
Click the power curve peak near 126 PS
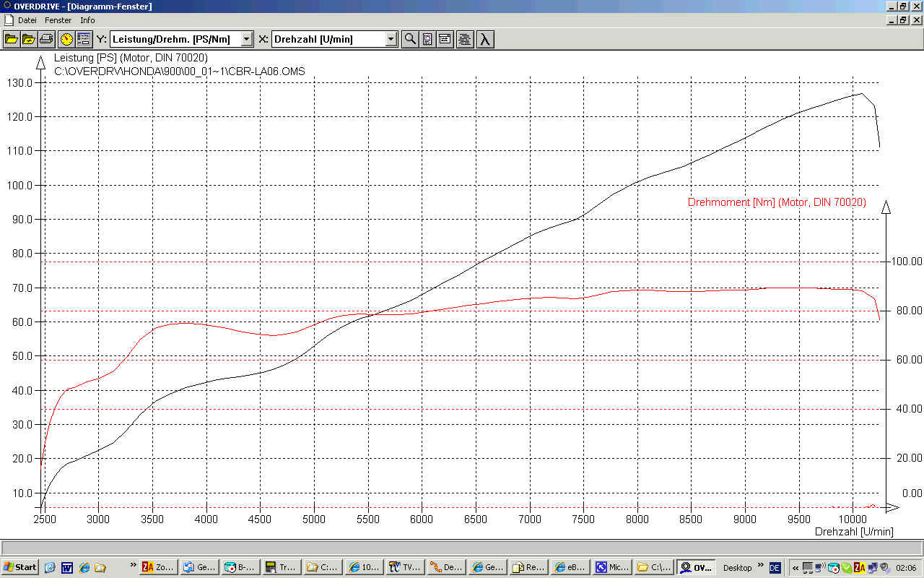click(x=861, y=93)
